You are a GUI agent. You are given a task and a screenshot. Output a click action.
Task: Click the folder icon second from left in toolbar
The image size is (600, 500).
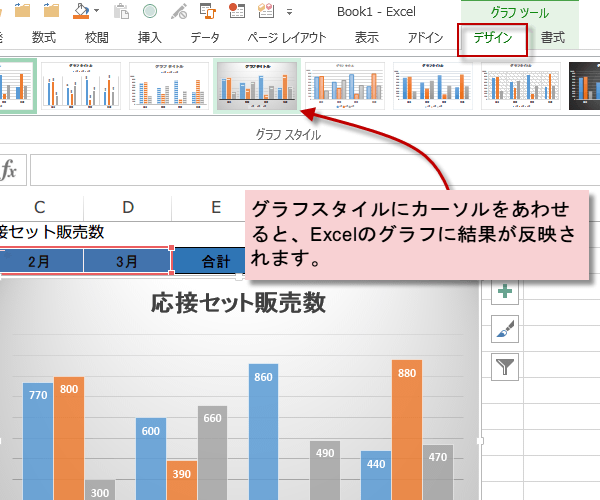pos(23,10)
